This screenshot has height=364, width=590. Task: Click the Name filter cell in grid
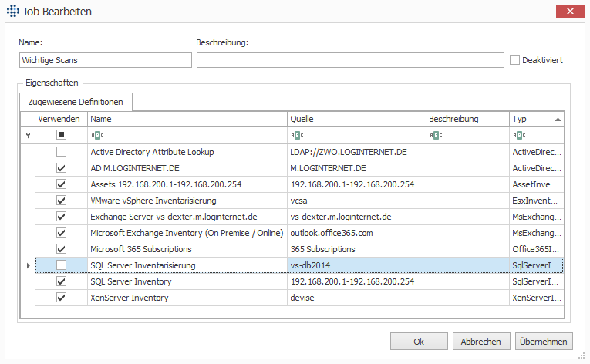[x=187, y=135]
